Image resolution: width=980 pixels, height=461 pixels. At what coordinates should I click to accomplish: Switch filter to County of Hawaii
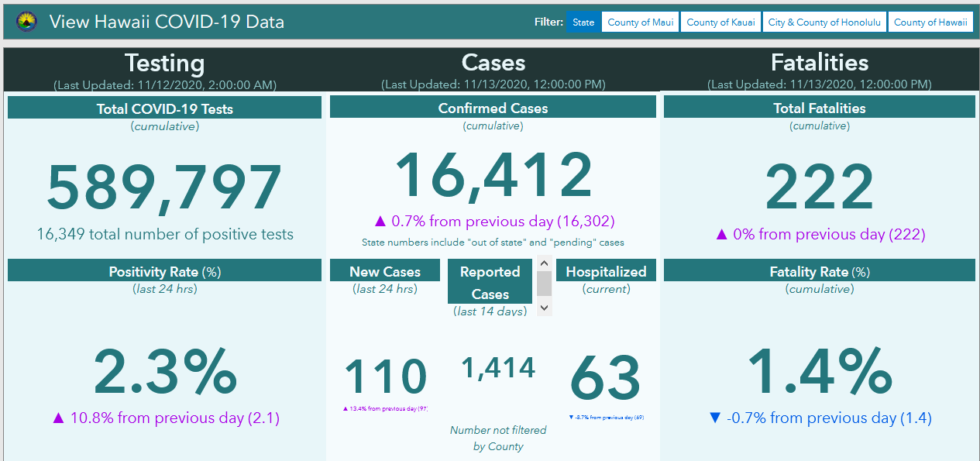click(930, 22)
